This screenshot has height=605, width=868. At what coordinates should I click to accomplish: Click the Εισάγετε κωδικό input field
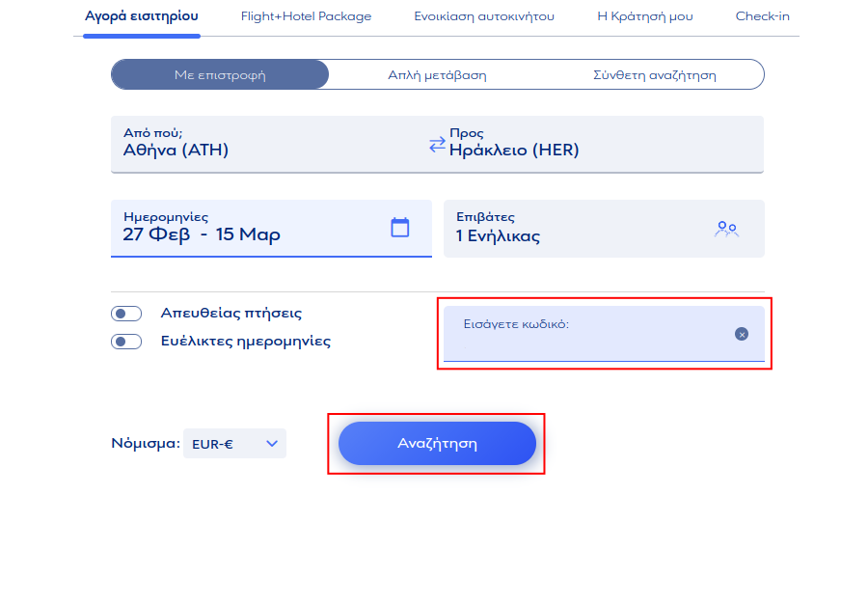[583, 338]
